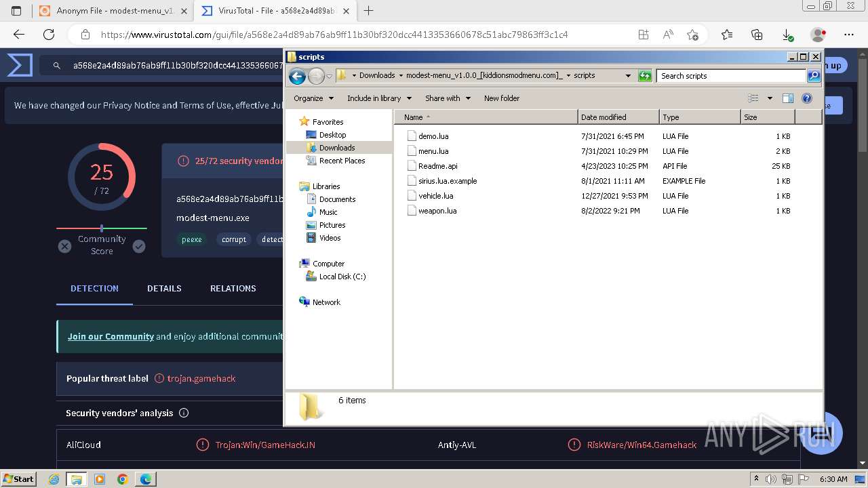Sort files by Date modified column
The image size is (868, 488).
(x=618, y=117)
